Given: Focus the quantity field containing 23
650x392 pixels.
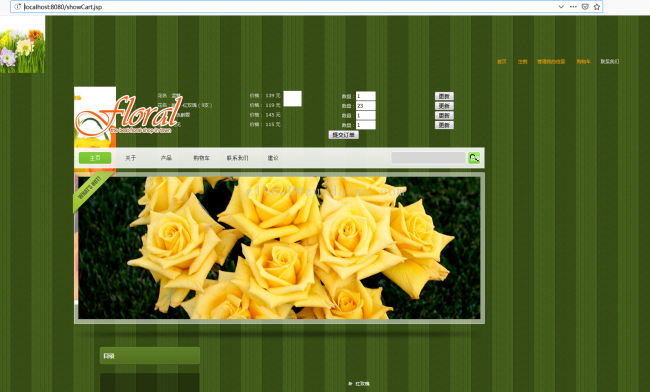Looking at the screenshot, I should (x=366, y=106).
